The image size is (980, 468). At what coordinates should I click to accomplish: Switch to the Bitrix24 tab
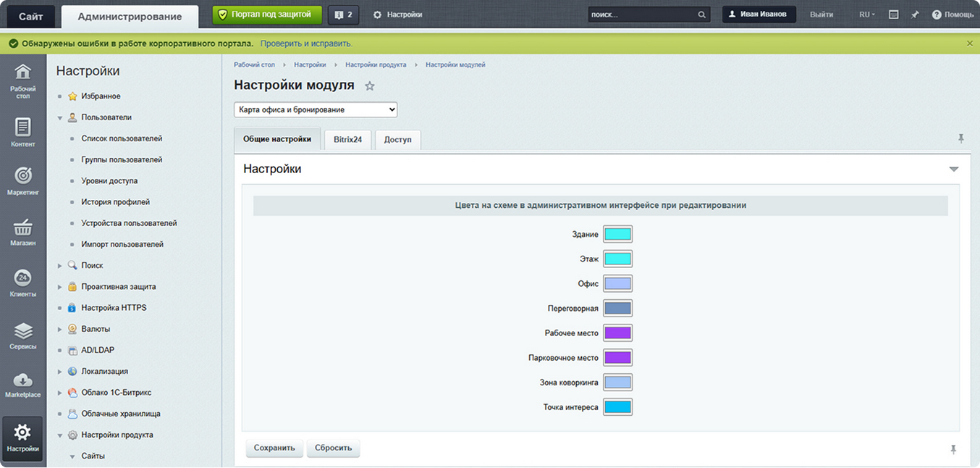(347, 140)
